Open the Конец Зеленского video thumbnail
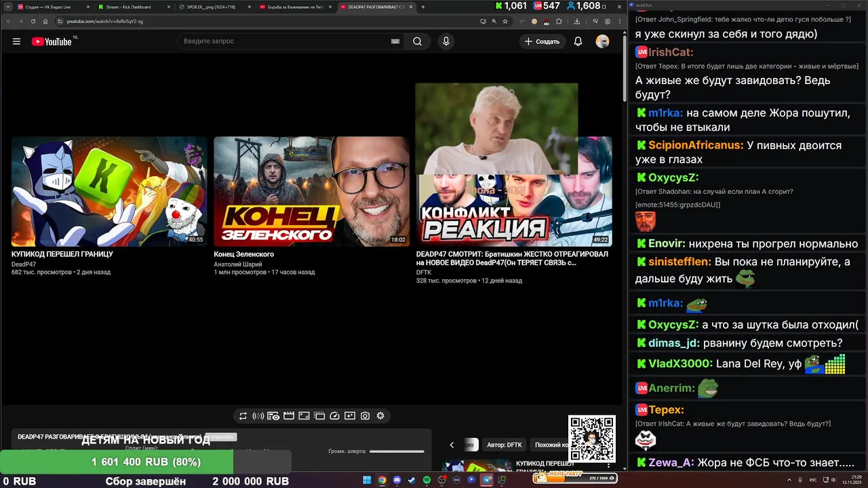Screen dimensions: 868x488 [x=311, y=192]
